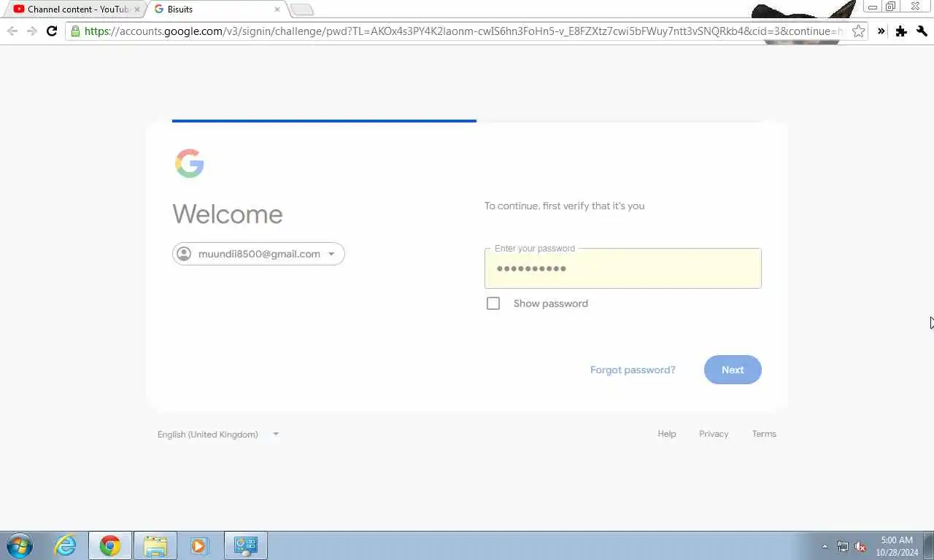
Task: Switch to Channel content YouTube tab
Action: point(74,9)
